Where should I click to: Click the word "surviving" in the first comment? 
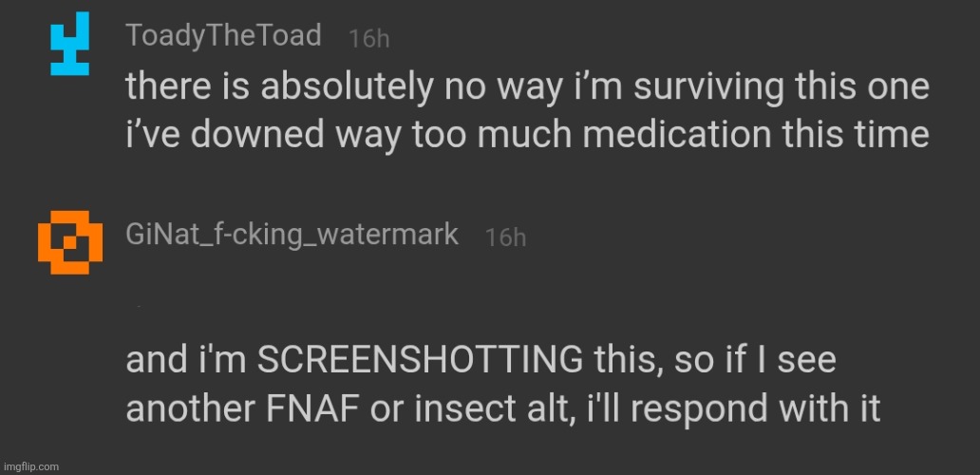click(x=692, y=88)
